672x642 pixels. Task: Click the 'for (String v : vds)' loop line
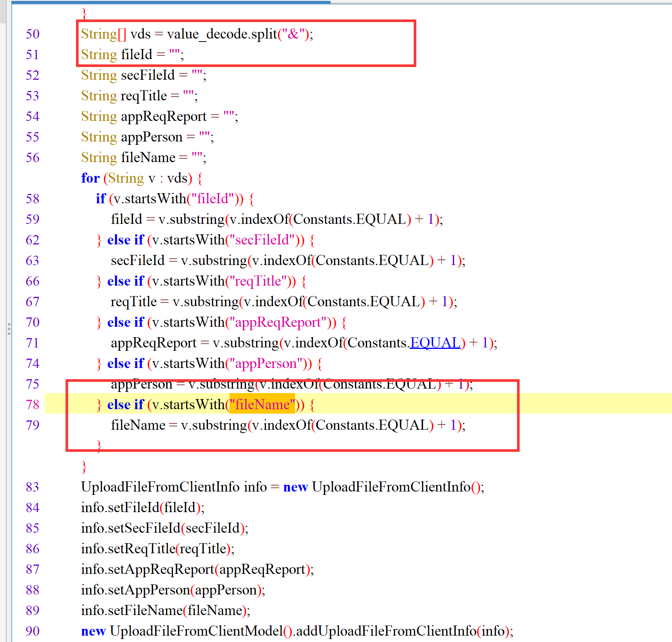point(142,178)
